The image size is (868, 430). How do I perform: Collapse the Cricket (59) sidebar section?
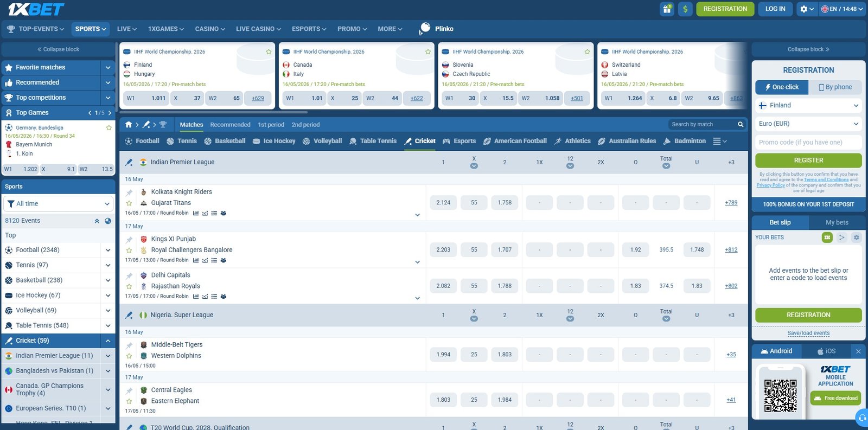pos(108,341)
